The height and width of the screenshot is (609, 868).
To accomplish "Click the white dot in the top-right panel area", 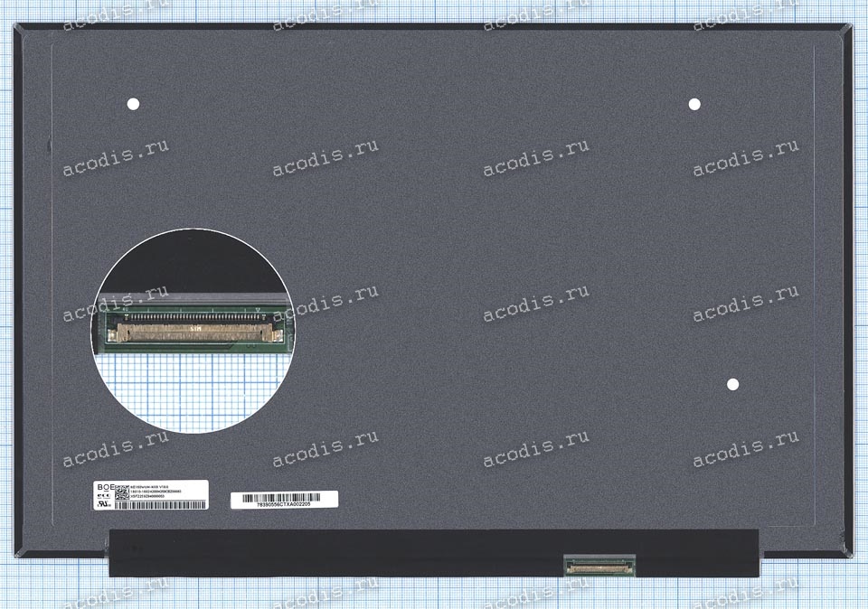I will tap(694, 104).
